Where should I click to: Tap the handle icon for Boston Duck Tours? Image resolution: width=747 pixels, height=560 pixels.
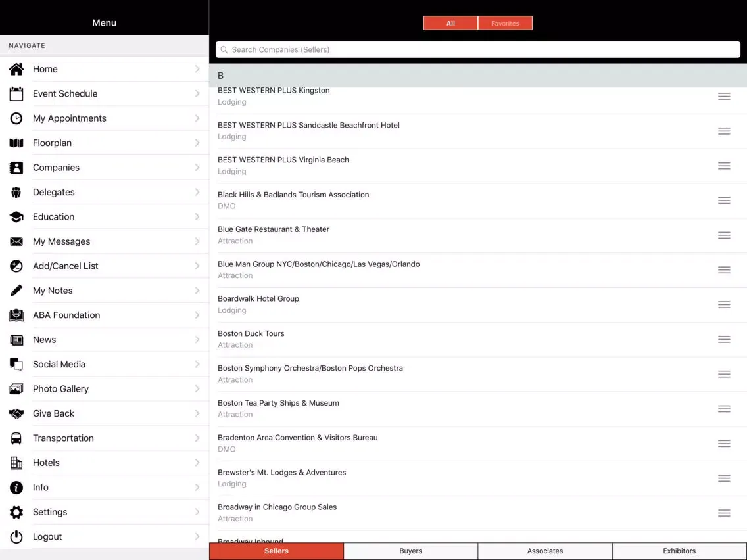click(x=724, y=340)
